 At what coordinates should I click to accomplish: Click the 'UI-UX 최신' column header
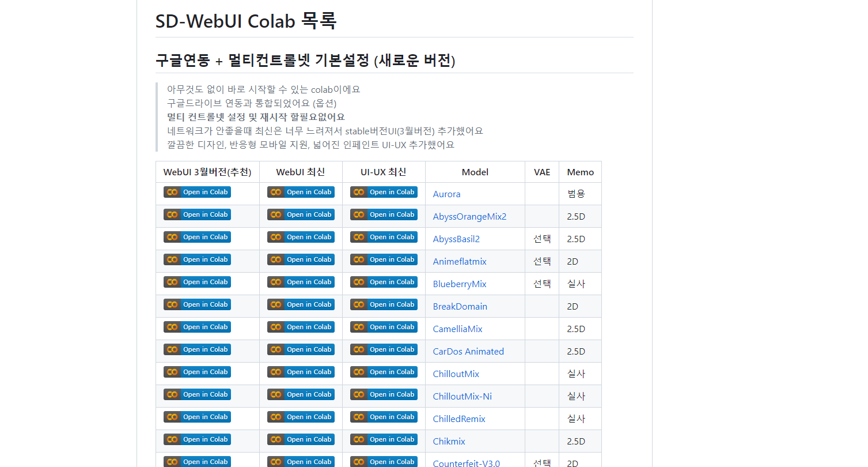[x=384, y=172]
